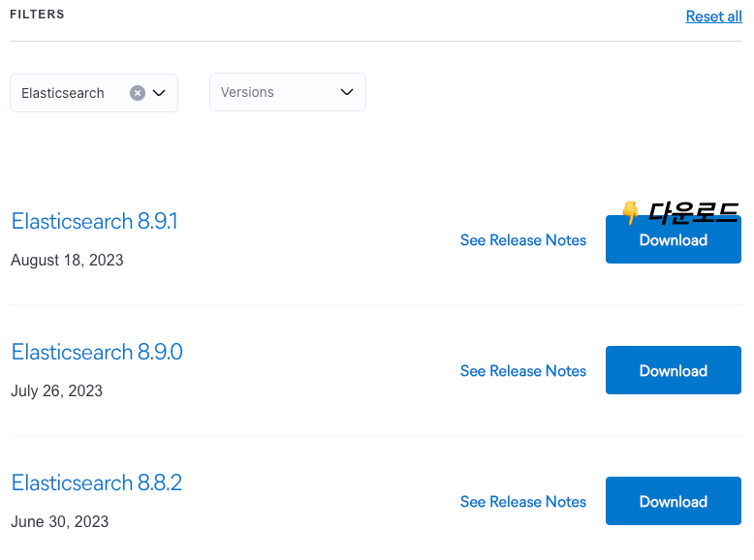Open Elasticsearch 8.8.2 release title

point(97,483)
